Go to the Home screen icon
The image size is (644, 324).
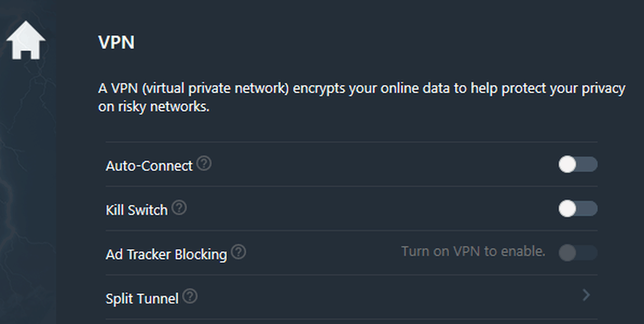point(25,41)
